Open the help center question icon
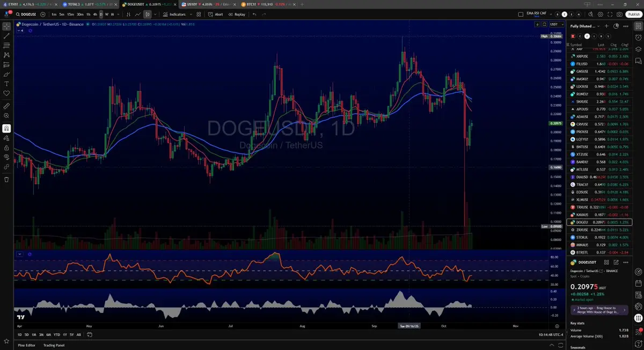644x350 pixels. click(x=639, y=342)
